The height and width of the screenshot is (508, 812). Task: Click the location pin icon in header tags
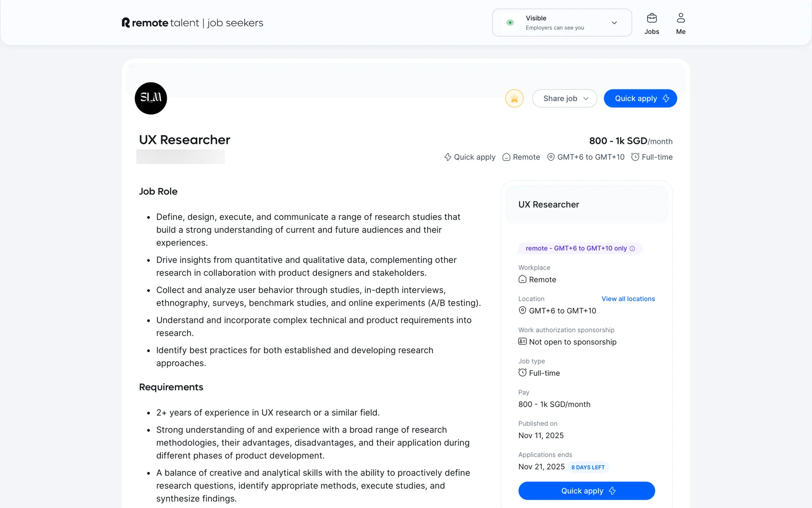click(x=551, y=157)
